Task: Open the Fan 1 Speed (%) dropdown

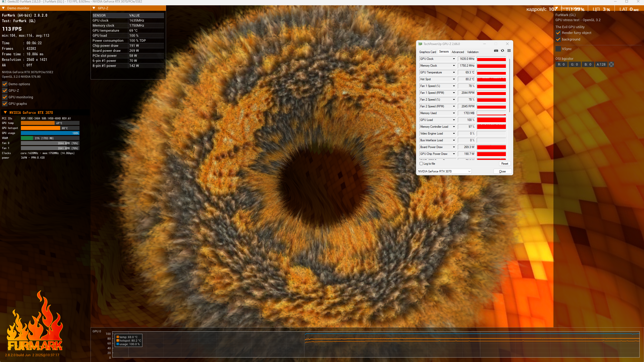Action: coord(454,86)
